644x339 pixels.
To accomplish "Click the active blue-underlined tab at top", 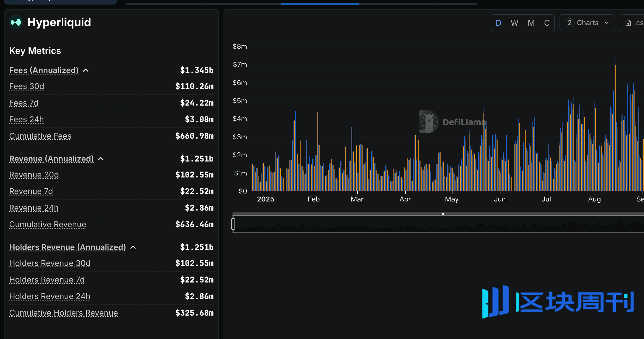I will 319,2.
